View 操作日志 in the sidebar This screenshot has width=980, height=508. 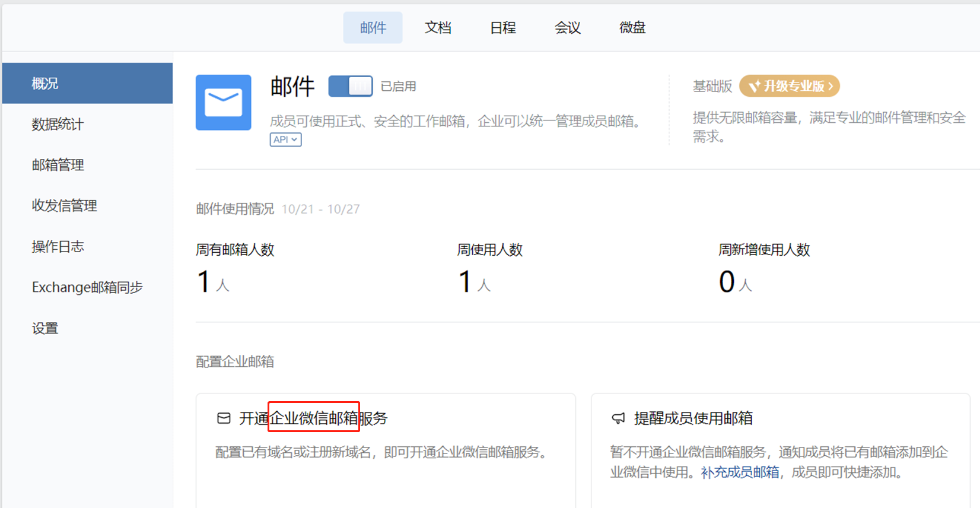tap(58, 247)
